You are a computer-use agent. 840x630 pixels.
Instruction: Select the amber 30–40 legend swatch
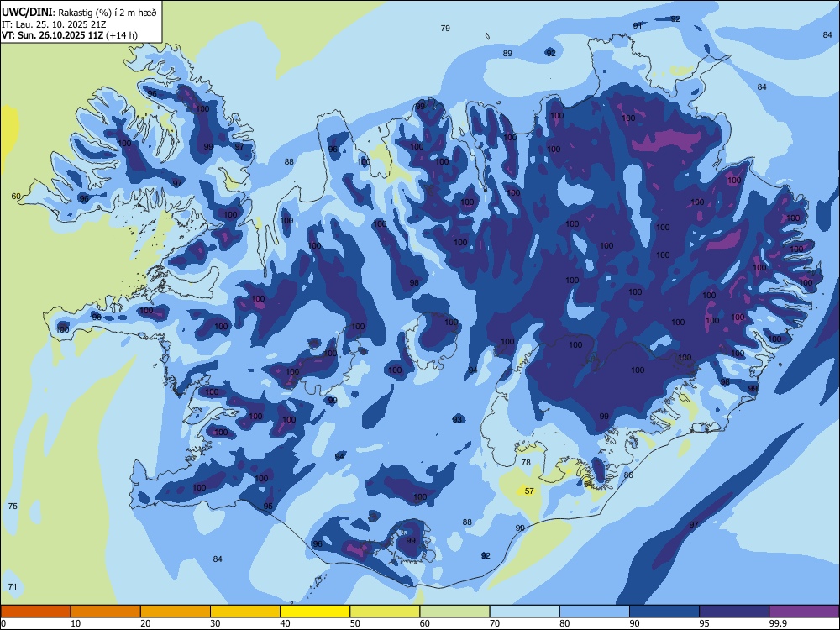pos(245,612)
